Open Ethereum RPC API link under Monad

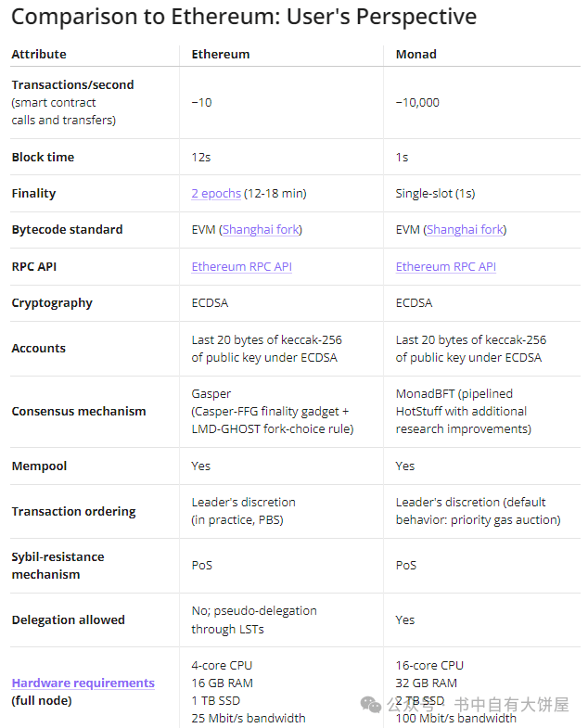point(446,267)
